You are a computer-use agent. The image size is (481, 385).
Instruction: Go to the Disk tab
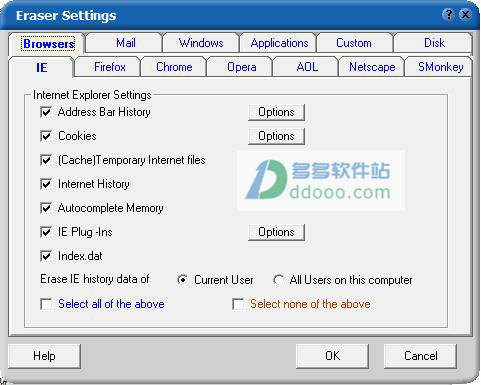click(x=434, y=43)
